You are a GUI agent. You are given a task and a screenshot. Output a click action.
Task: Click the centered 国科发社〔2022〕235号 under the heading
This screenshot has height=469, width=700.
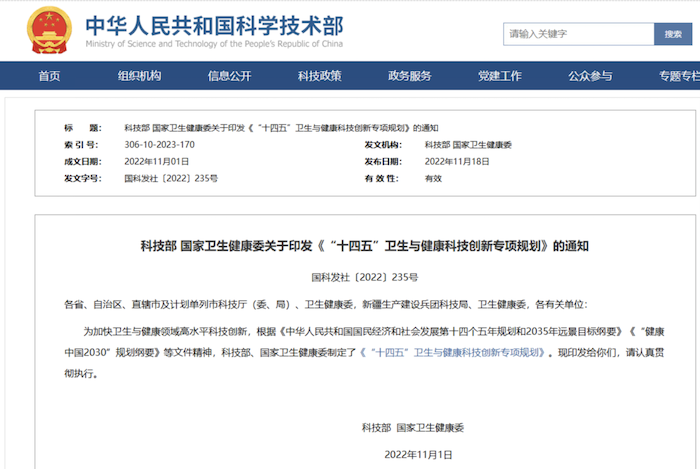pos(365,277)
